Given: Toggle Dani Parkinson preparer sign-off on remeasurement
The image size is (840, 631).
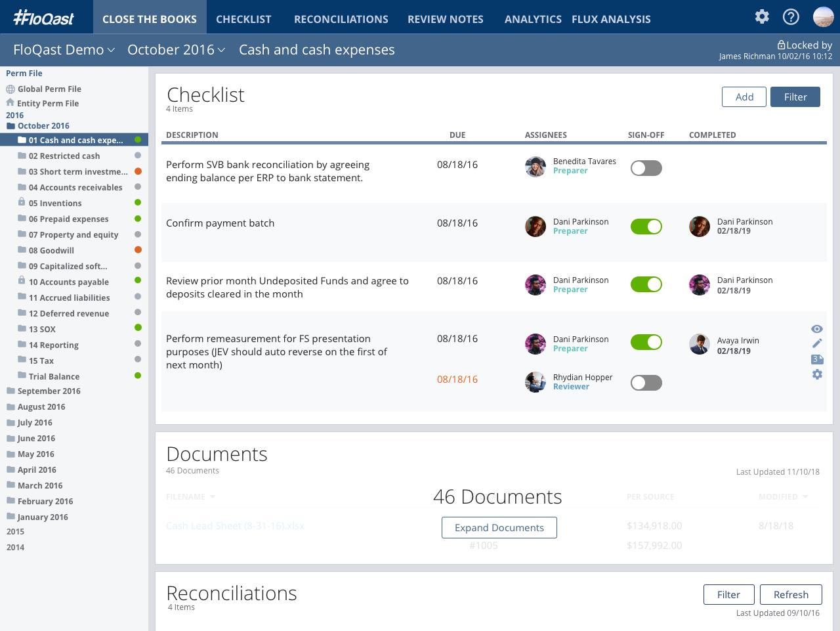Looking at the screenshot, I should [x=646, y=342].
